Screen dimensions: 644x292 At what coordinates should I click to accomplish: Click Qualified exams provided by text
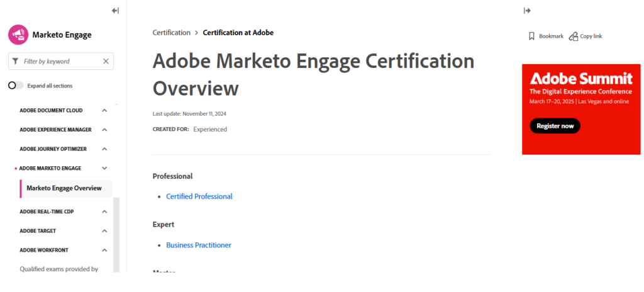point(58,269)
